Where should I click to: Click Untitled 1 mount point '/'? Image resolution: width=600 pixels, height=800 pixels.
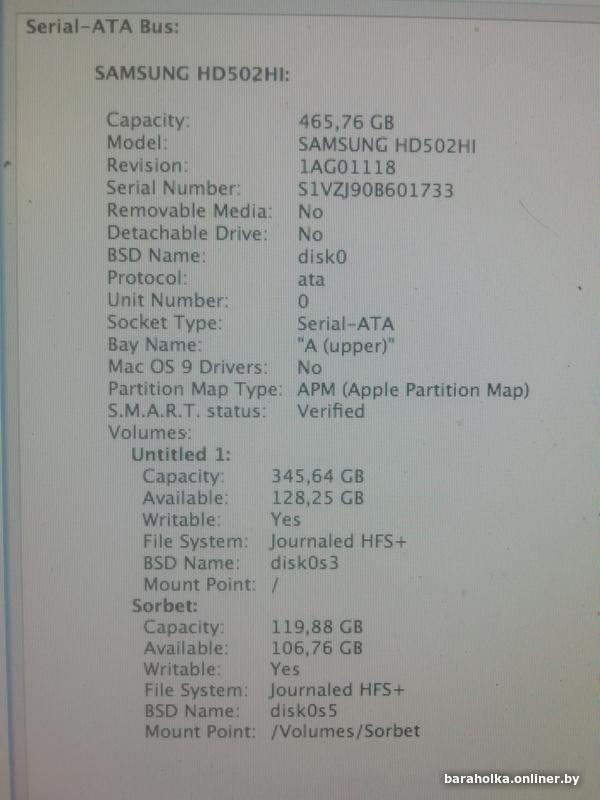click(x=275, y=585)
